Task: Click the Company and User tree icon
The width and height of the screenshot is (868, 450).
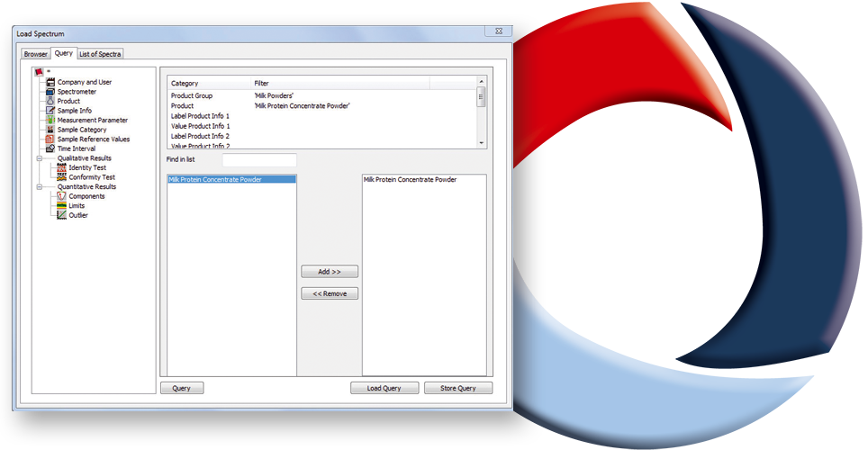Action: [x=50, y=82]
